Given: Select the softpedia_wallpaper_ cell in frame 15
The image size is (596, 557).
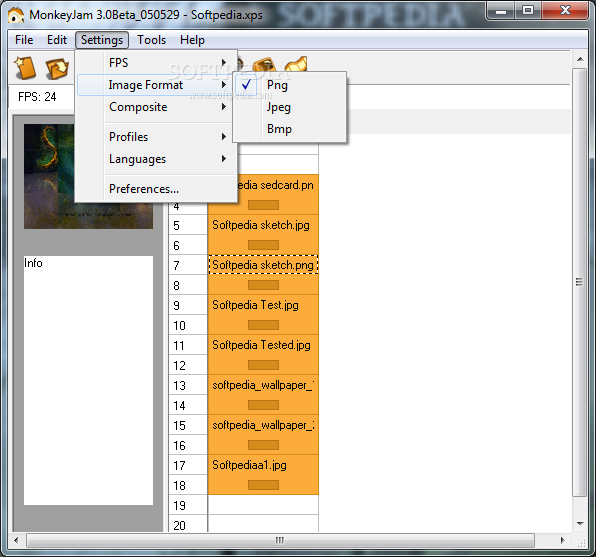Looking at the screenshot, I should pos(263,425).
